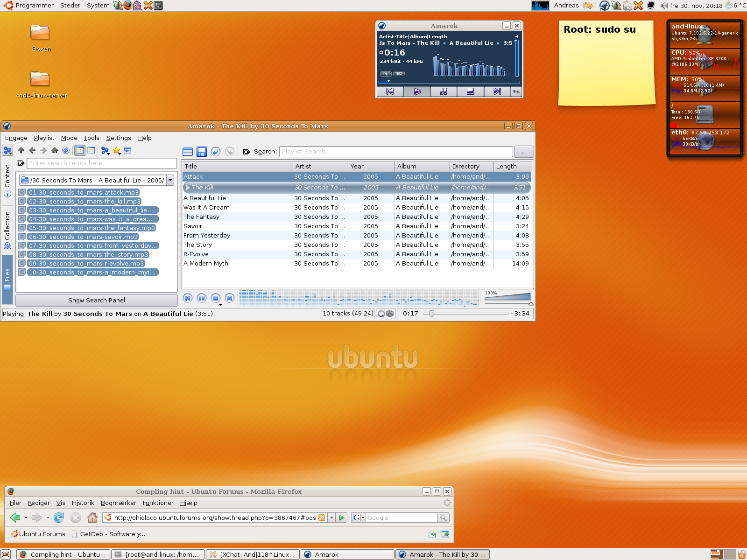Stop playback in main Amarok window
This screenshot has height=560, width=747.
[x=216, y=298]
